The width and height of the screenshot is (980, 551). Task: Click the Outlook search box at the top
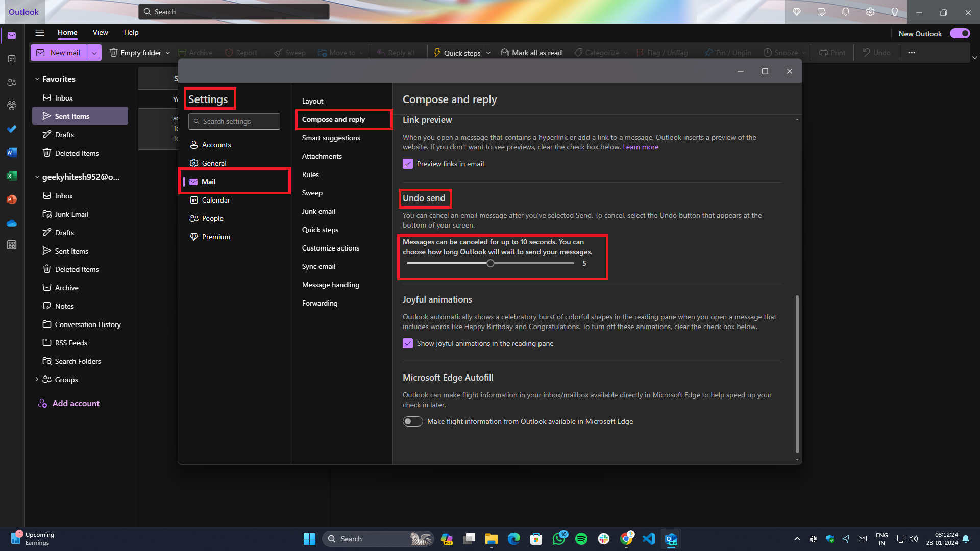pos(234,12)
